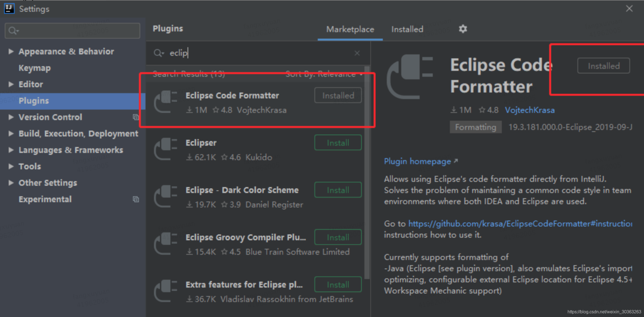Click the project-level copy icon beside Version Control

136,117
